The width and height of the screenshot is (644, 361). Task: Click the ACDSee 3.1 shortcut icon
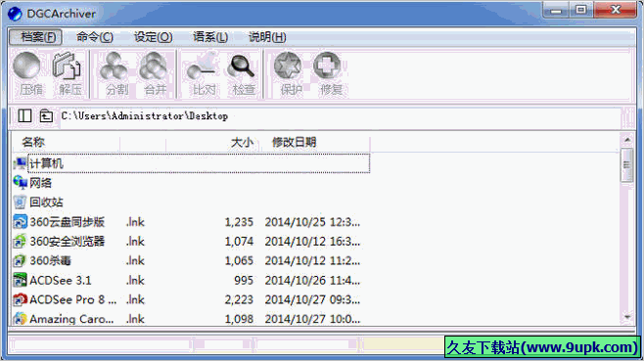(x=20, y=280)
